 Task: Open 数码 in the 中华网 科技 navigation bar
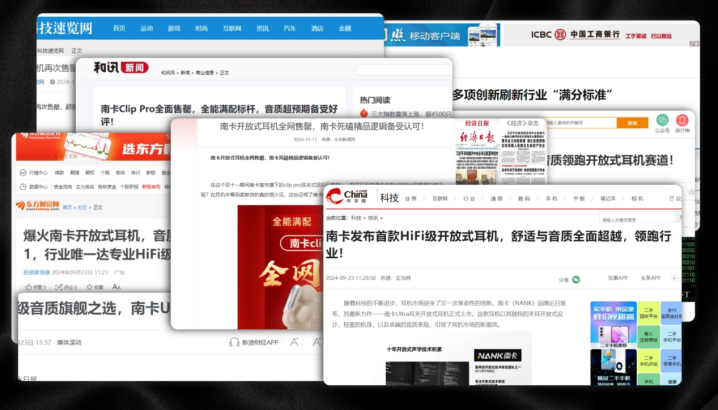pyautogui.click(x=524, y=198)
